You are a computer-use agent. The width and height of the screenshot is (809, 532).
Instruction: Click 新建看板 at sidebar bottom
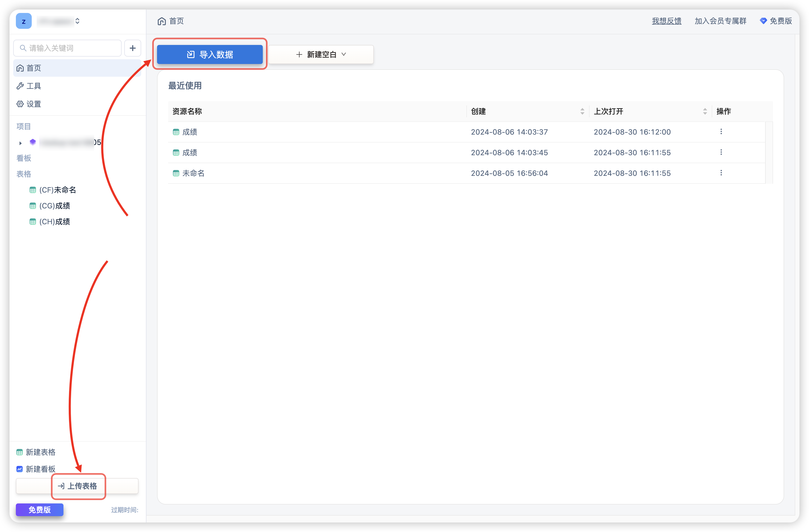(x=36, y=469)
